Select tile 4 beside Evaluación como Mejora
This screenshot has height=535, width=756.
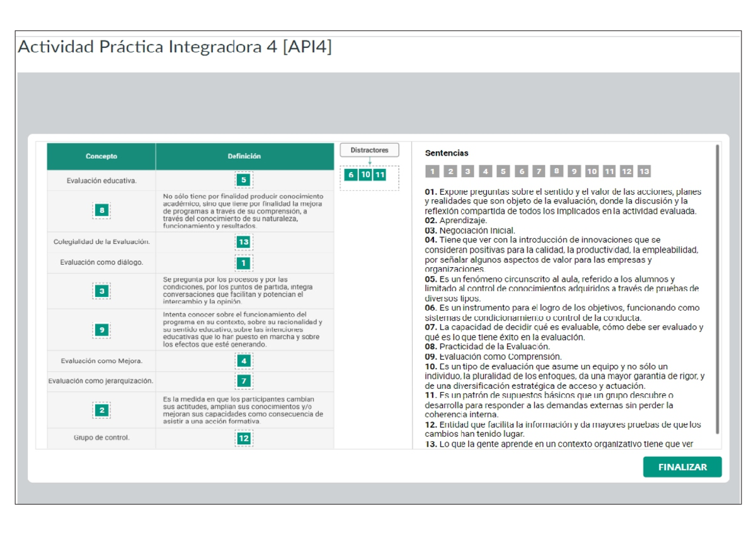pos(244,360)
